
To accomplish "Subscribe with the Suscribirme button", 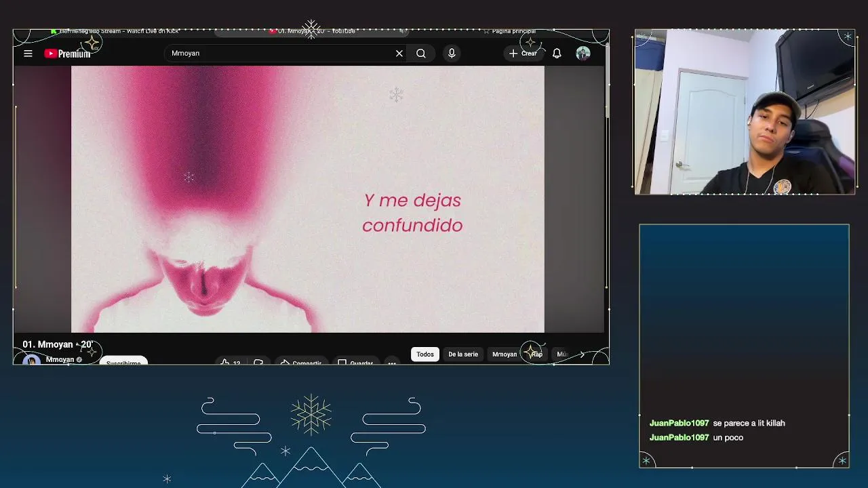I will 123,361.
